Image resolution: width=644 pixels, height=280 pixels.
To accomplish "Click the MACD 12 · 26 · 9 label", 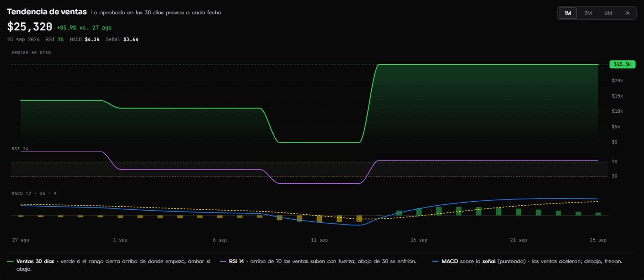I will pyautogui.click(x=34, y=194).
